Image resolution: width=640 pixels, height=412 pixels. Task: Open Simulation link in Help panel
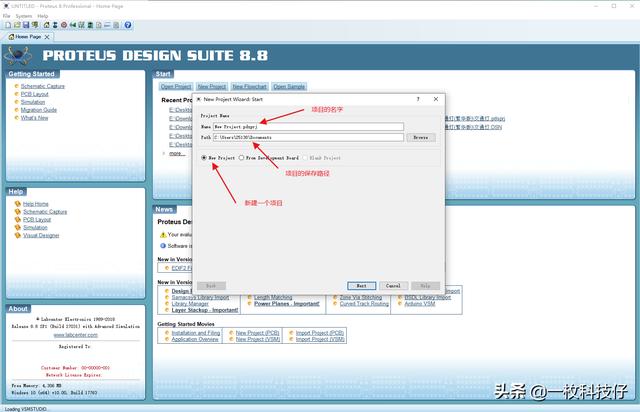click(x=35, y=227)
